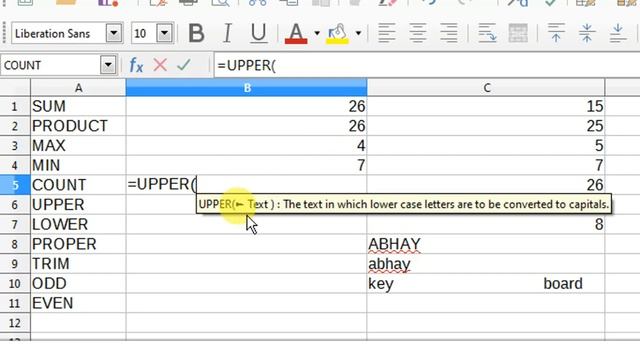Viewport: 640px width, 360px height.
Task: Select column C header
Action: point(486,88)
